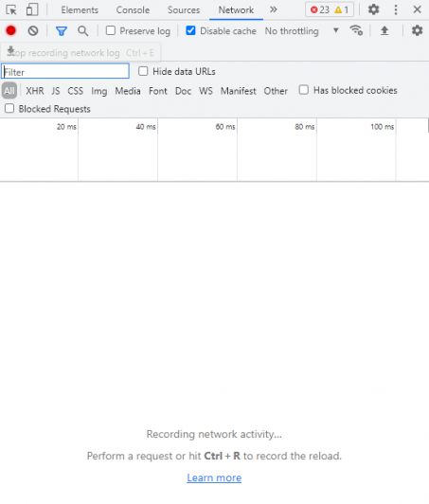Check the Hide data URLs checkbox
Viewport: 429px width, 504px height.
(143, 71)
